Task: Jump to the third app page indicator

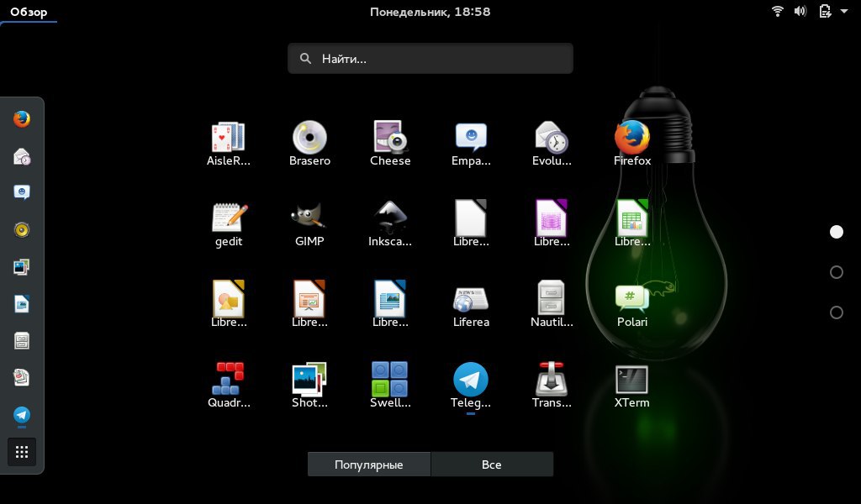Action: tap(837, 312)
